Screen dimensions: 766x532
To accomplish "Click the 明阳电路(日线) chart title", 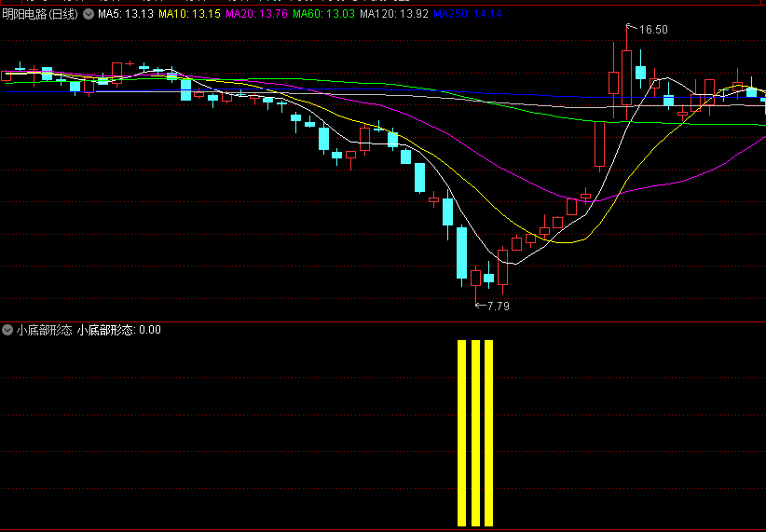I will 41,14.
